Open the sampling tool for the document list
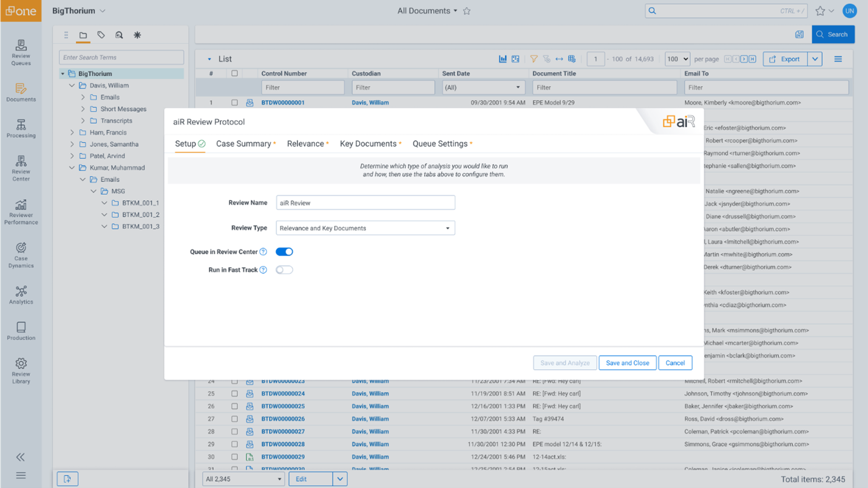Screen dimensions: 868x488 pos(515,58)
